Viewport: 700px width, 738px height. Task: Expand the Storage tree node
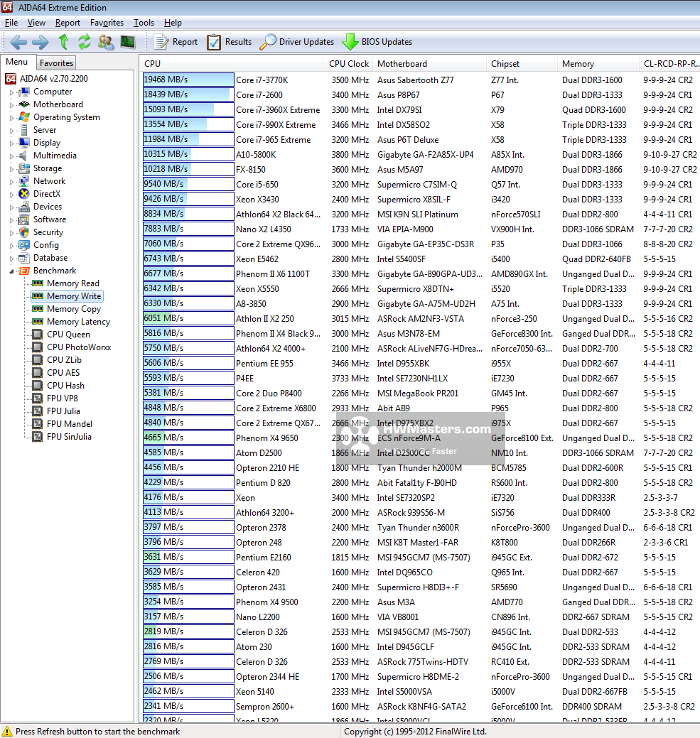click(x=12, y=168)
